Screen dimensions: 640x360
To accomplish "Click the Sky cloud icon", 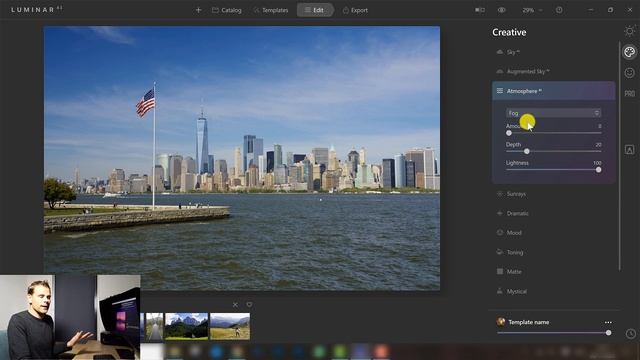I will coord(500,52).
